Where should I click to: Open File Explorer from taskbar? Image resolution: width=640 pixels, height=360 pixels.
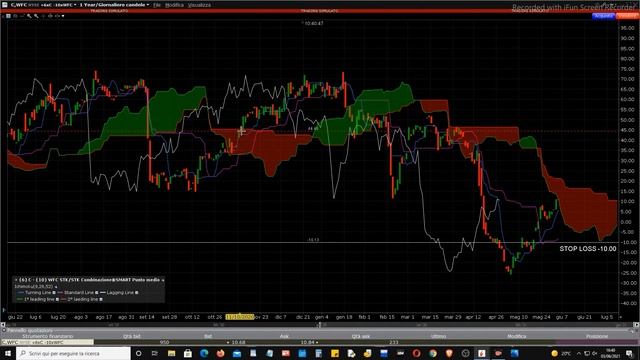(x=171, y=353)
